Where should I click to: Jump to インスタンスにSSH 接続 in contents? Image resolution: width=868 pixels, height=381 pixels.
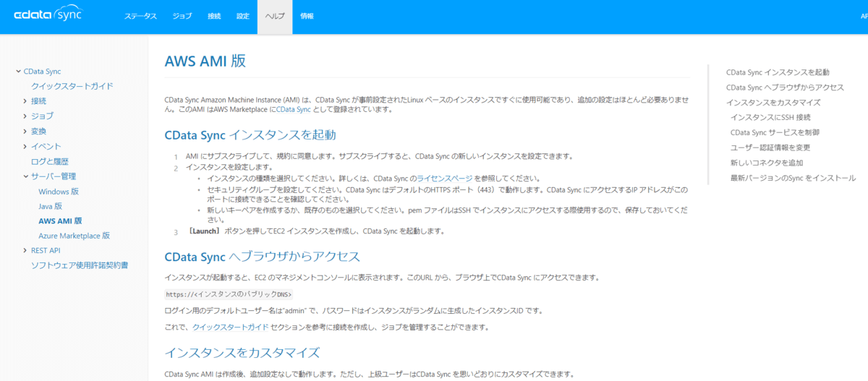coord(770,117)
